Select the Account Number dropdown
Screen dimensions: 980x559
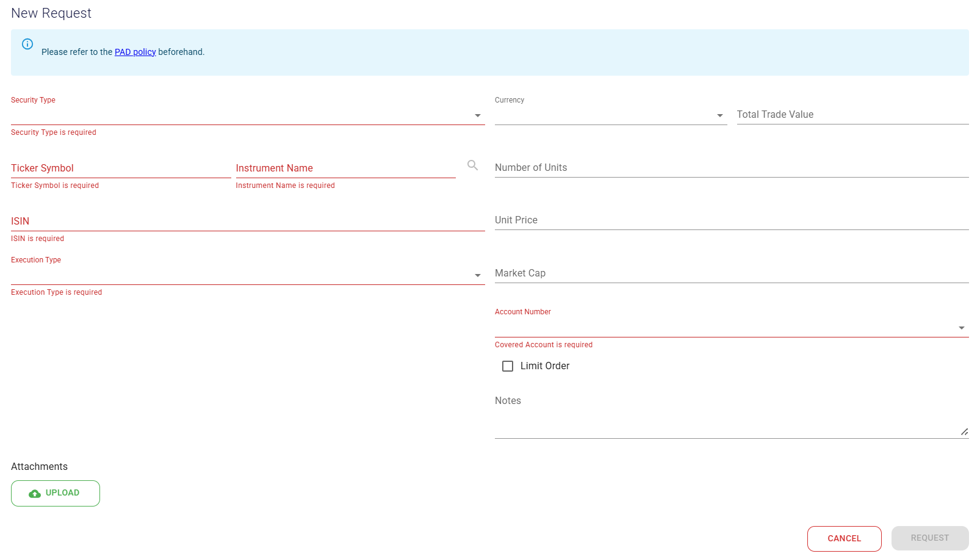[731, 328]
